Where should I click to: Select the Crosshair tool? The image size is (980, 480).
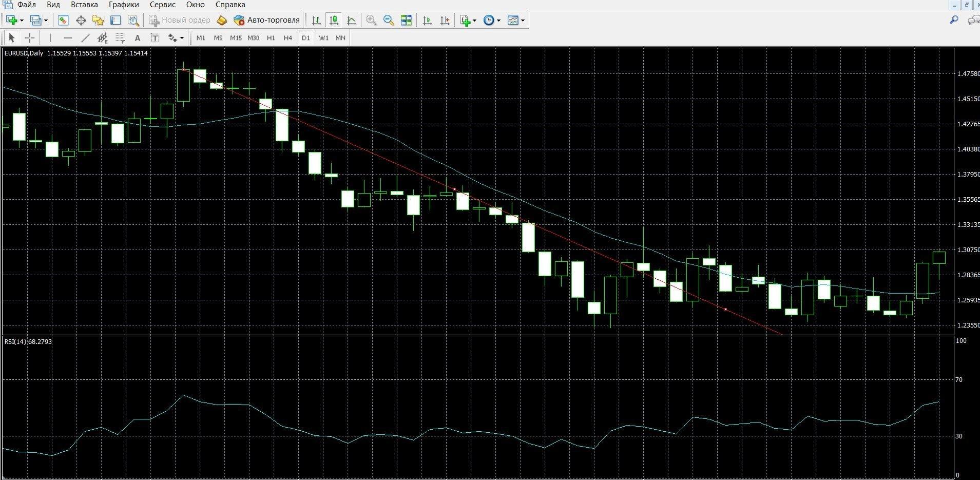click(30, 38)
